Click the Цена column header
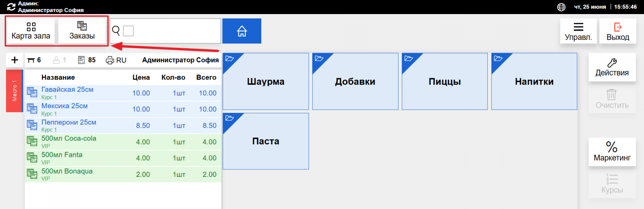The height and width of the screenshot is (209, 644). [141, 77]
